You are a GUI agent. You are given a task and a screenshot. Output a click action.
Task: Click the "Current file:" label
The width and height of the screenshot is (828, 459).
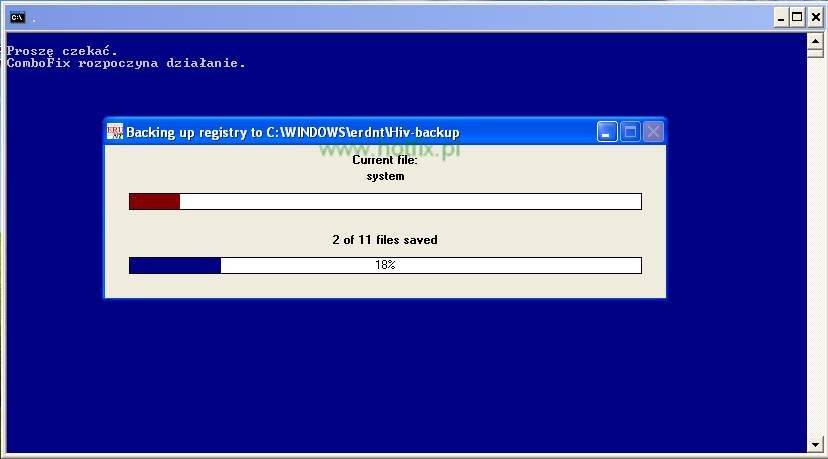coord(385,160)
